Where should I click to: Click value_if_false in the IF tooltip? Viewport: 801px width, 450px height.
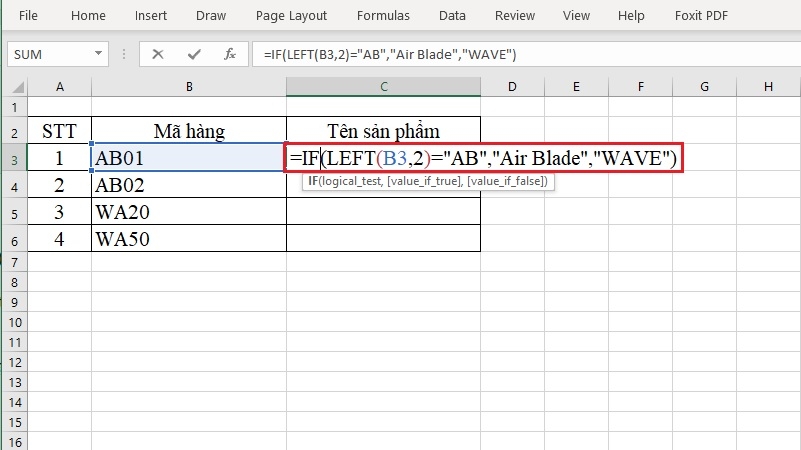pyautogui.click(x=505, y=181)
